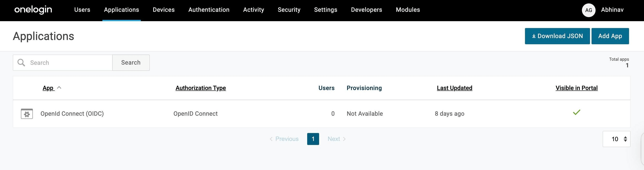Click the AG user avatar
The image size is (644, 170).
(x=589, y=10)
